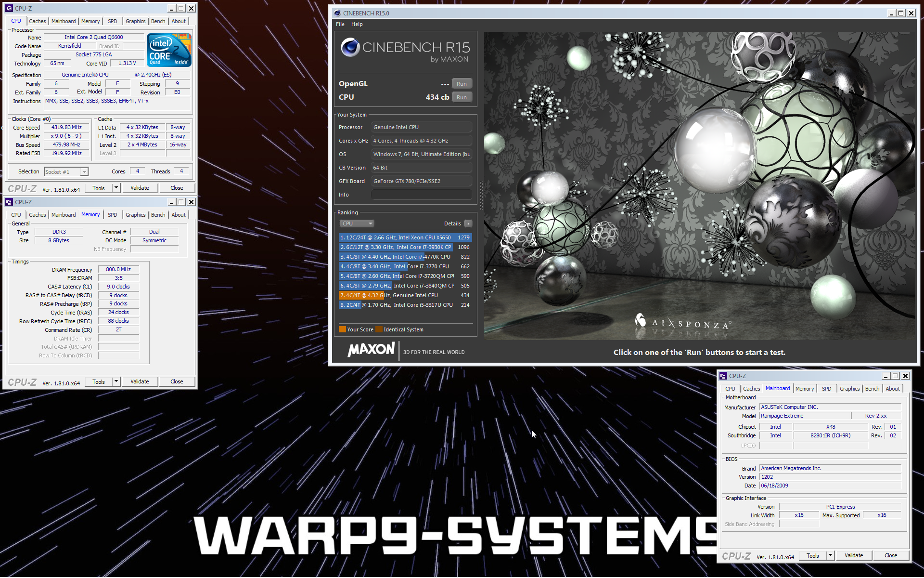Select Core i5-3317U ranking entry
The height and width of the screenshot is (578, 924).
405,305
